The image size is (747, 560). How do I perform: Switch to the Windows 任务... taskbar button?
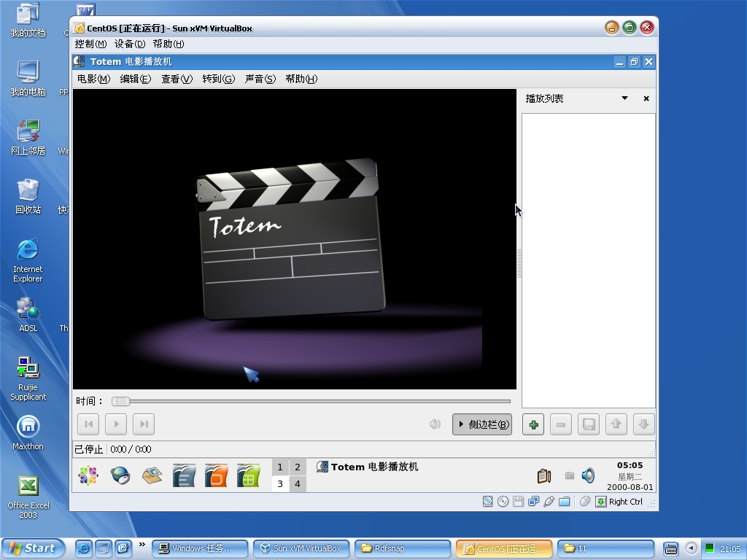200,548
